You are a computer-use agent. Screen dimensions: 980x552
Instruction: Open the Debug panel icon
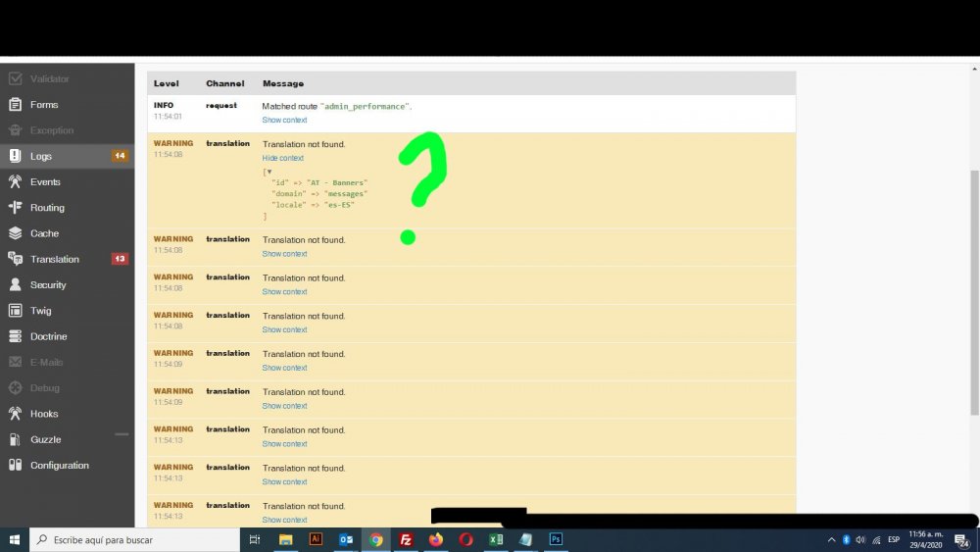[x=15, y=387]
